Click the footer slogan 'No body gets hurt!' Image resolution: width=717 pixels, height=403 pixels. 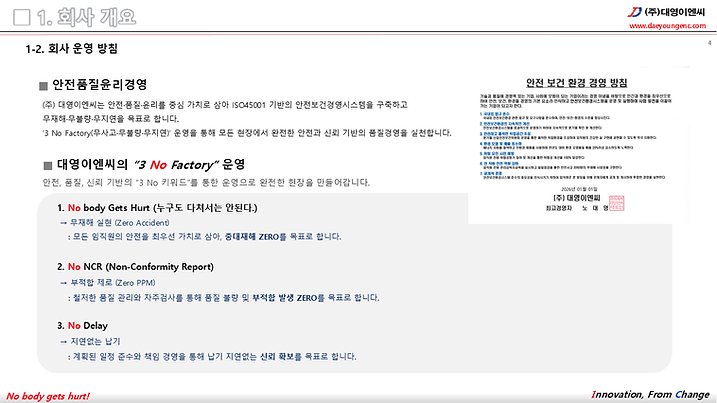pos(48,396)
